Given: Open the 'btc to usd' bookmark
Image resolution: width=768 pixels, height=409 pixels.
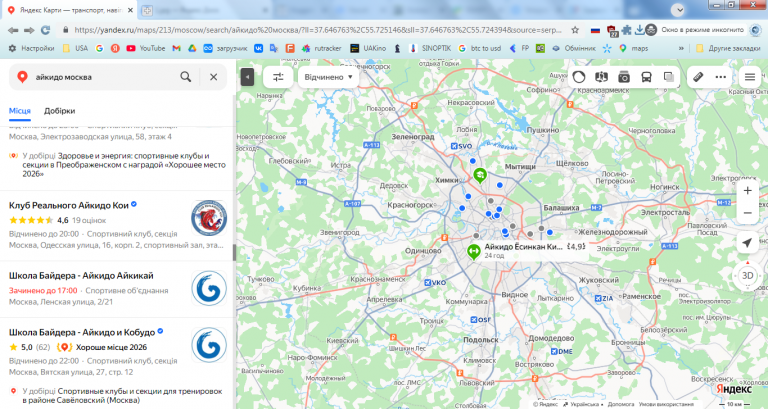Looking at the screenshot, I should pos(480,48).
